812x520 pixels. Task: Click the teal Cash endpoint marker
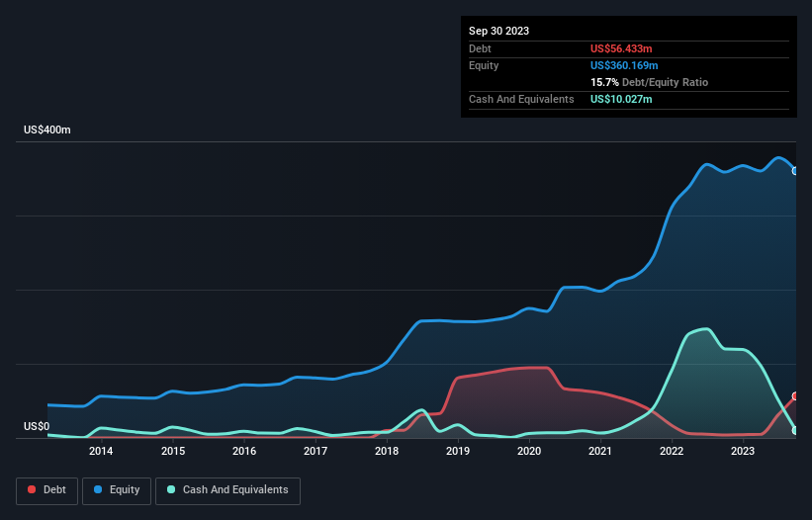796,430
